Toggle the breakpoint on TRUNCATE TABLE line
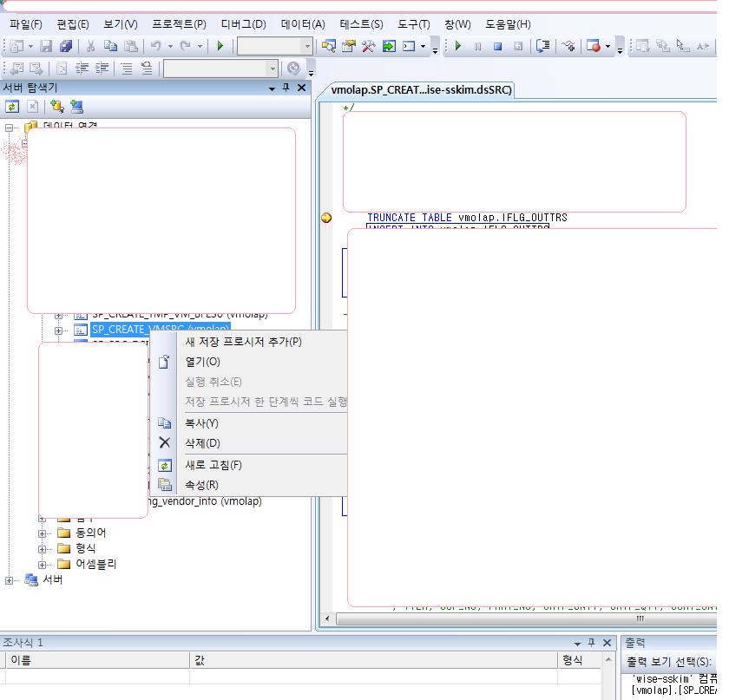Screen dimensions: 729x700 tap(326, 218)
